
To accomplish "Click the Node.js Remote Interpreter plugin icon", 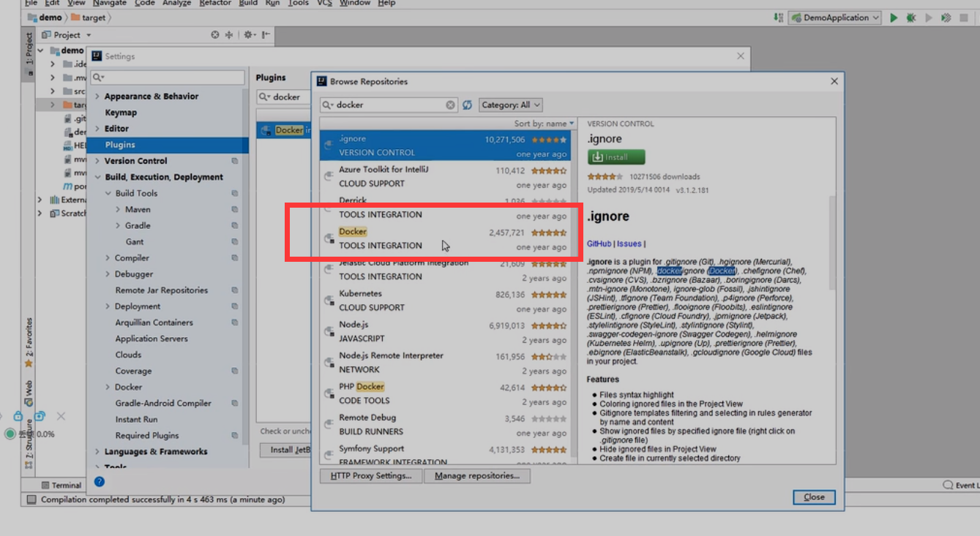I will click(329, 362).
